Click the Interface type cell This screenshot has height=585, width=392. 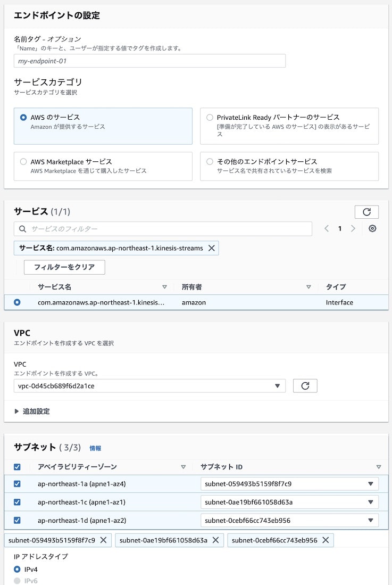coord(339,302)
